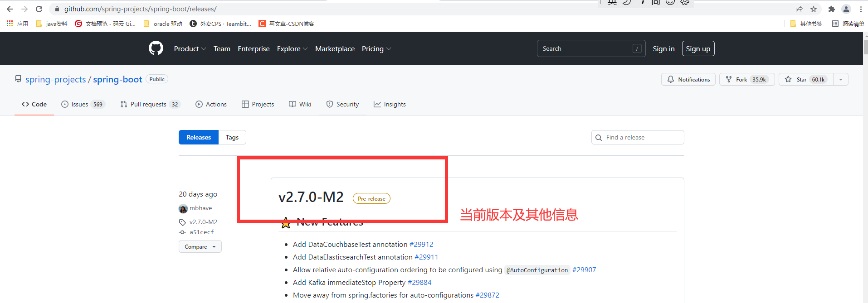Open the apps grid bookmark
Viewport: 868px width, 303px height.
(17, 24)
